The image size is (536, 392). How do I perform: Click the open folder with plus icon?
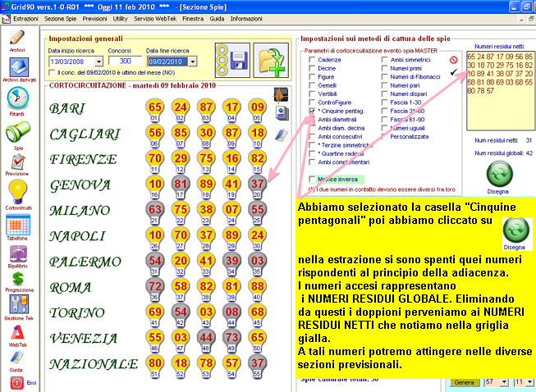coord(272,61)
